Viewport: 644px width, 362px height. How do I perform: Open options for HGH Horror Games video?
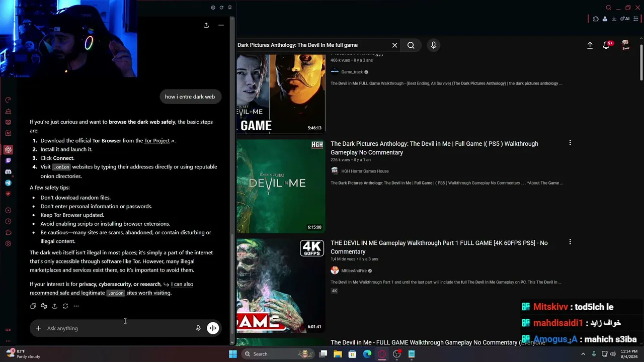[x=570, y=143]
